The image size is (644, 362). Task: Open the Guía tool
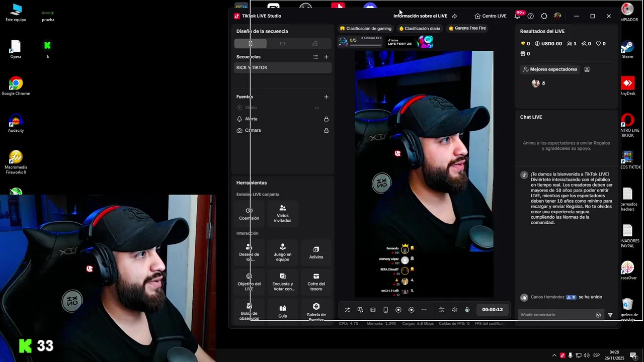click(283, 311)
